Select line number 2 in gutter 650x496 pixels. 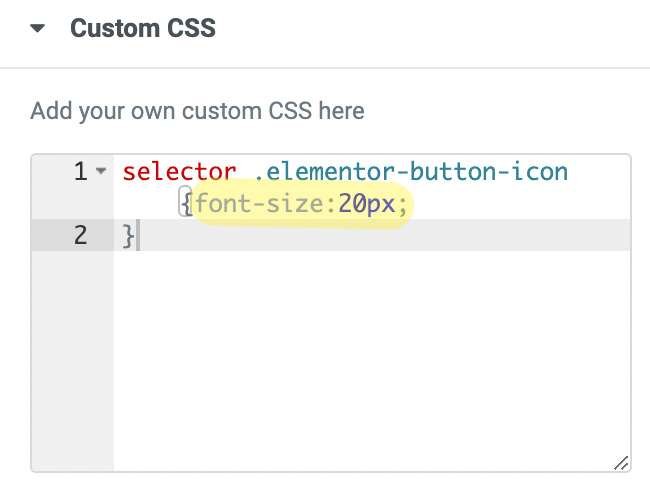tap(81, 235)
